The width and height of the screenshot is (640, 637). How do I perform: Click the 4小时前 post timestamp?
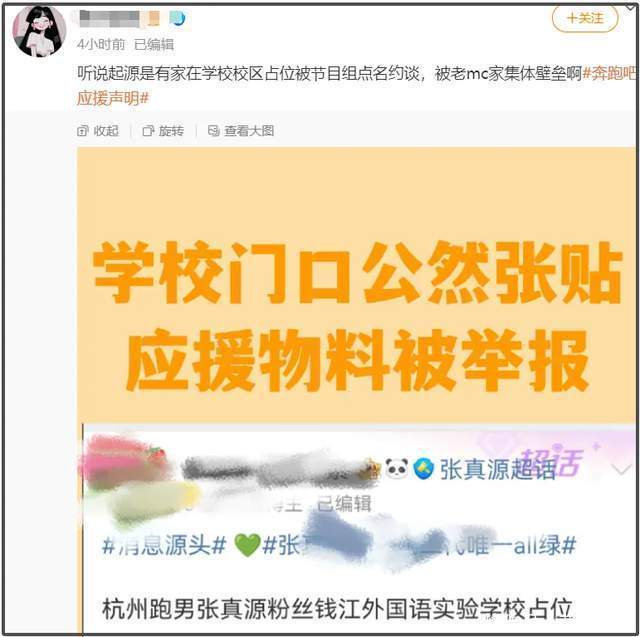coord(101,44)
